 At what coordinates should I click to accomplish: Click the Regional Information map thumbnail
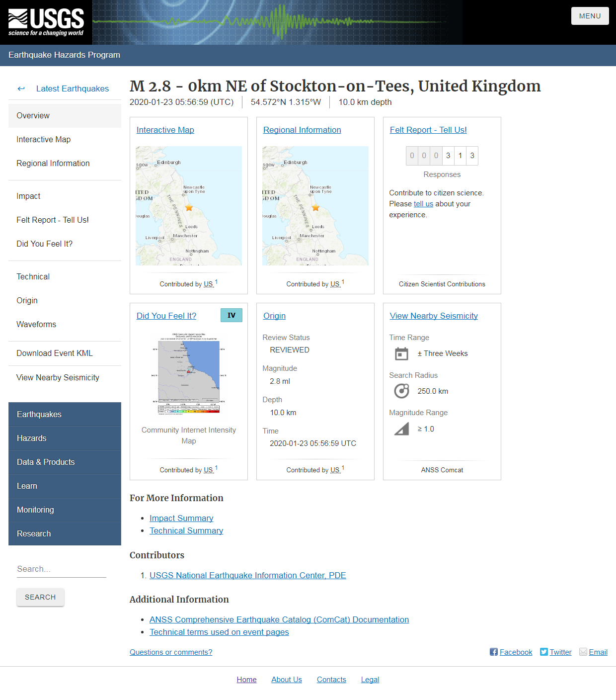(x=315, y=206)
